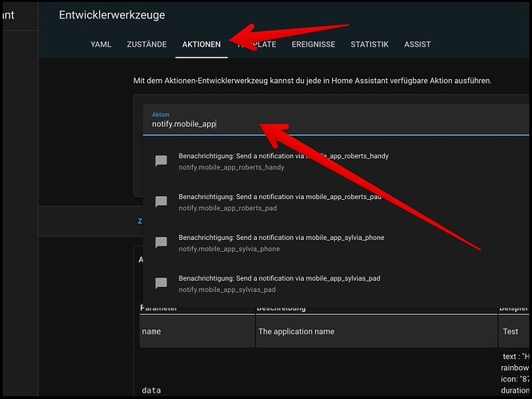
Task: Click message icon beside roberts_handy entry
Action: coord(161,161)
